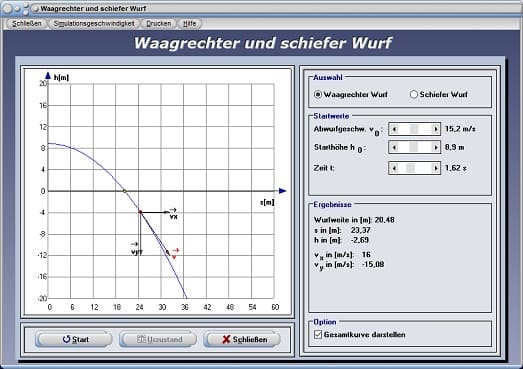Screen dimensions: 523x369
Task: Click the 's[m]' horizontal axis label
Action: point(267,202)
